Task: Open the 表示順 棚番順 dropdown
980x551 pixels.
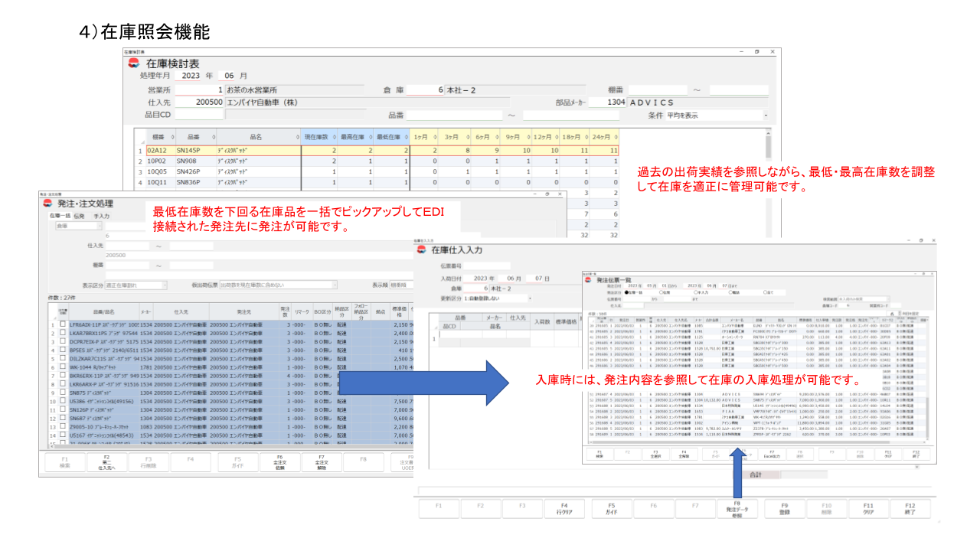Action: (401, 285)
